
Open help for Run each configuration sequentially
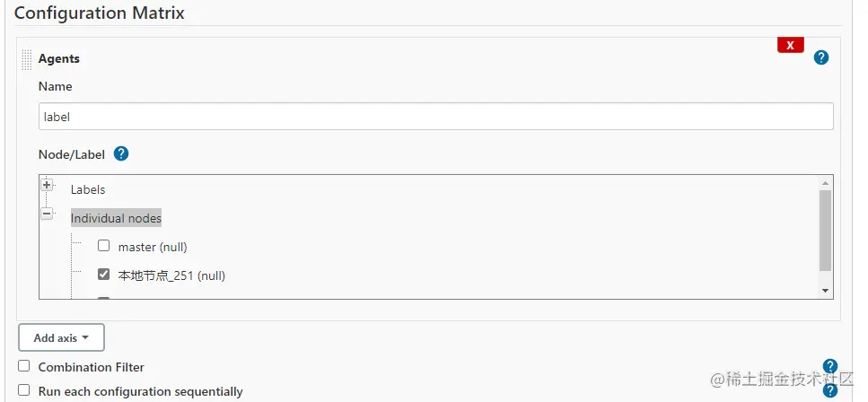829,390
